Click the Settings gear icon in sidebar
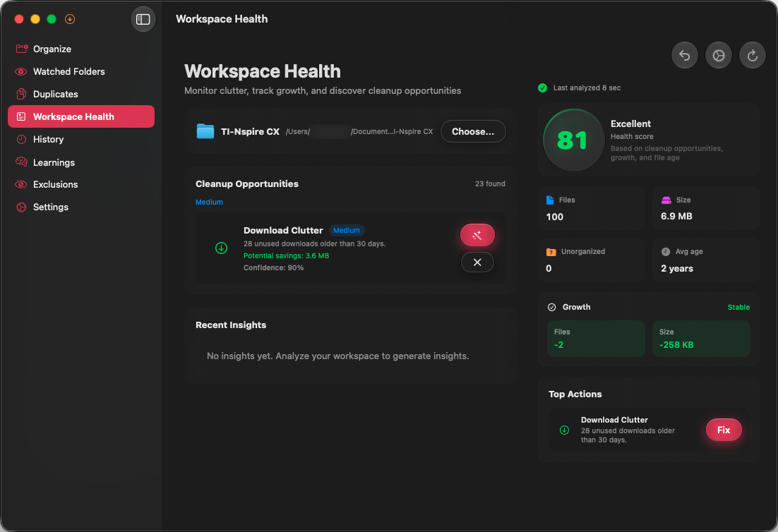This screenshot has height=532, width=778. 21,207
